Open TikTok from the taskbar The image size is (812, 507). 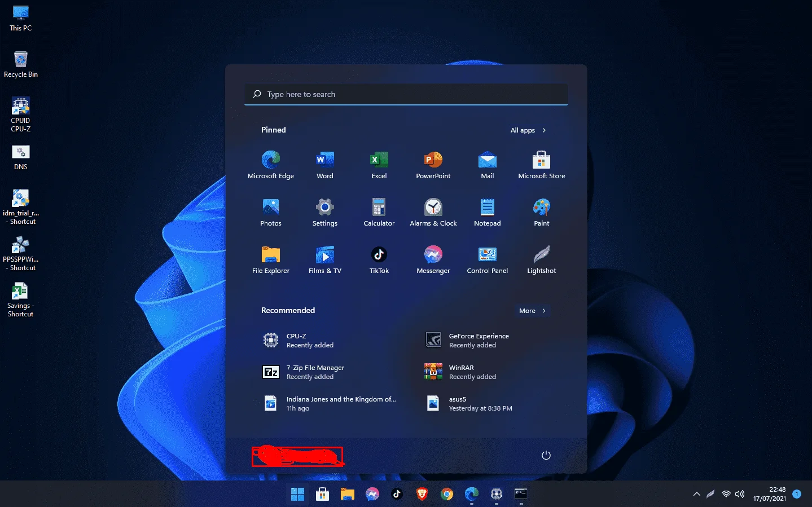pos(397,494)
